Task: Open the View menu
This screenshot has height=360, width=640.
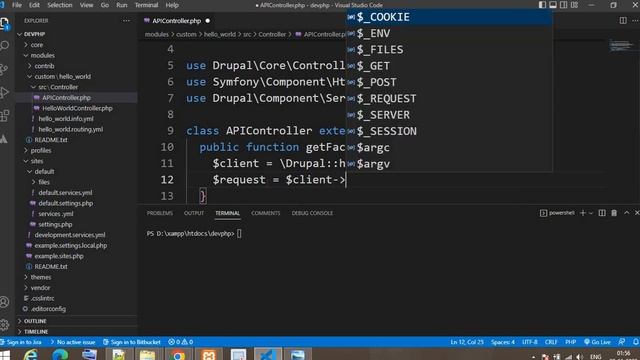Action: click(x=86, y=5)
